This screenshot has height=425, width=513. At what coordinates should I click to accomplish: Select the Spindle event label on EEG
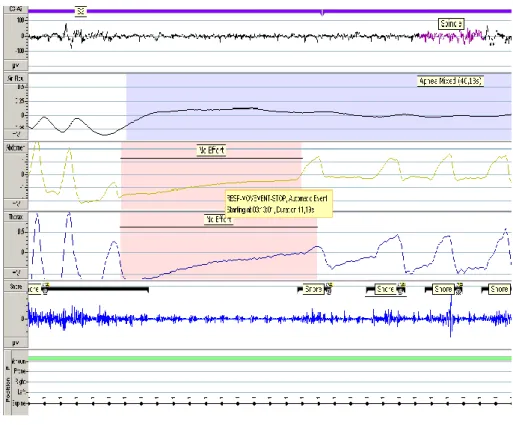pyautogui.click(x=451, y=24)
